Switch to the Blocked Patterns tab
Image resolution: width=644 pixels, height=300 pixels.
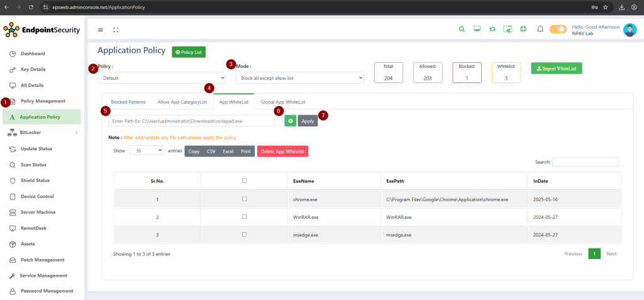[128, 102]
